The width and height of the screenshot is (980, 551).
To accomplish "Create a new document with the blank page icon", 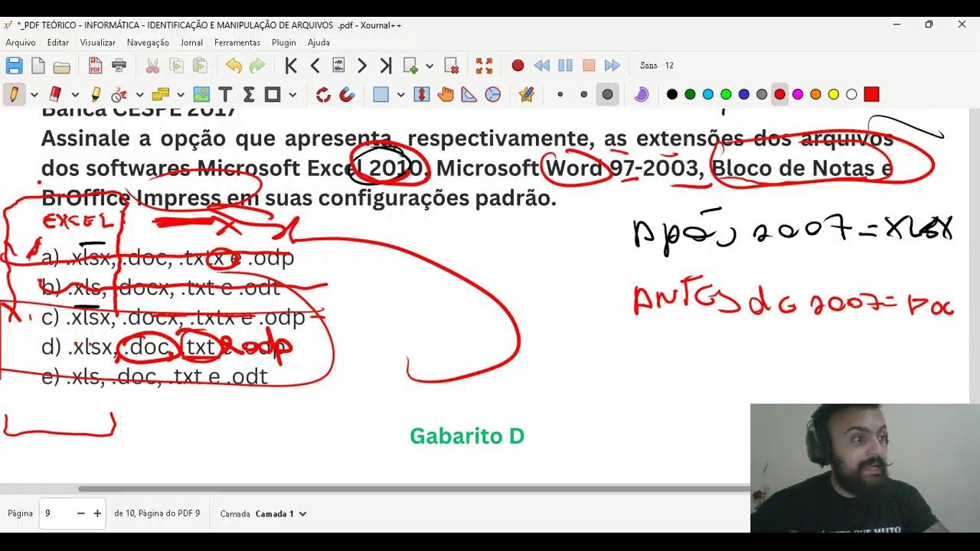I will click(x=38, y=66).
